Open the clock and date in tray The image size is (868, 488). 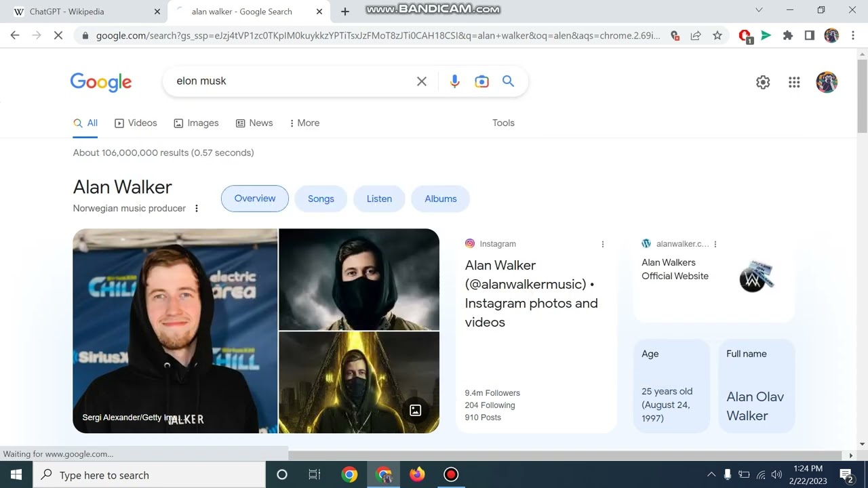click(807, 474)
